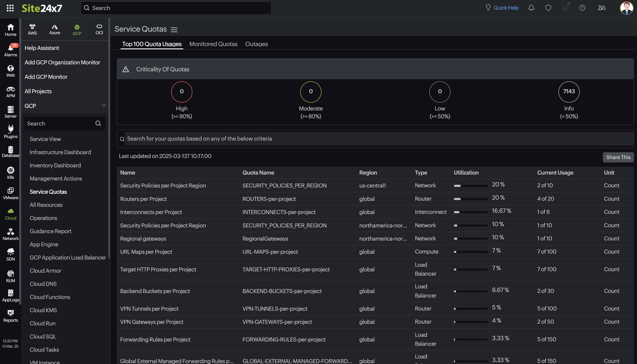Click Add GCP Monitor
The height and width of the screenshot is (364, 637).
46,77
